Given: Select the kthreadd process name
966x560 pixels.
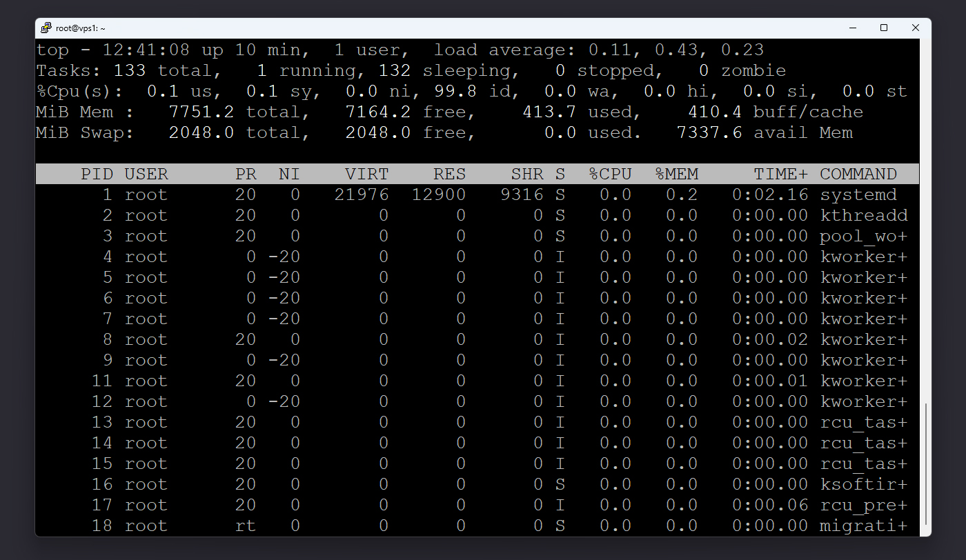Looking at the screenshot, I should pos(863,215).
